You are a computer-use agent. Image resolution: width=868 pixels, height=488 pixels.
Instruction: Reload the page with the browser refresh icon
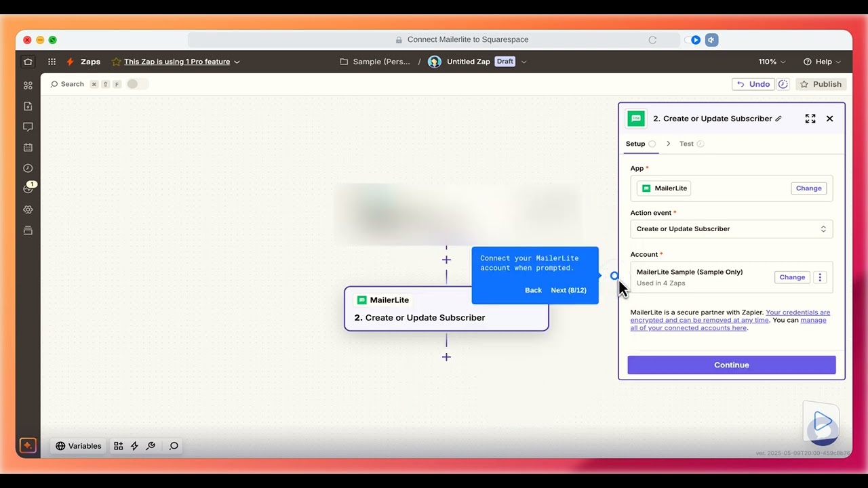[x=652, y=40]
